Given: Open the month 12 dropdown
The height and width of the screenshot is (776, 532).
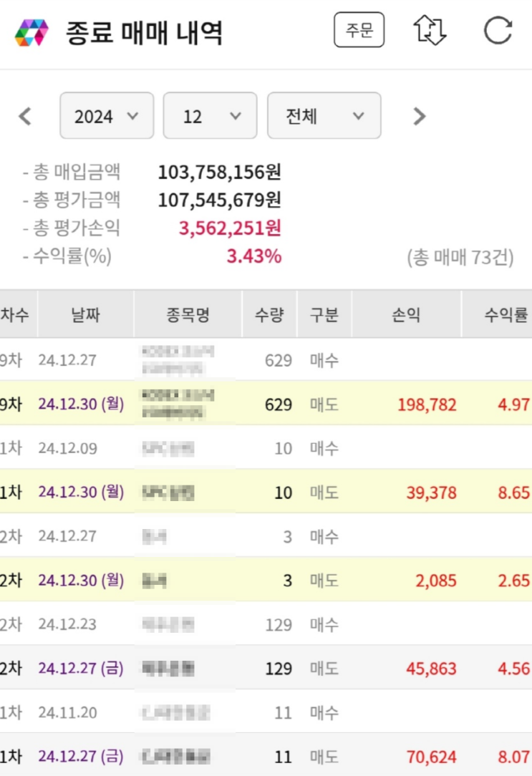Looking at the screenshot, I should [210, 116].
